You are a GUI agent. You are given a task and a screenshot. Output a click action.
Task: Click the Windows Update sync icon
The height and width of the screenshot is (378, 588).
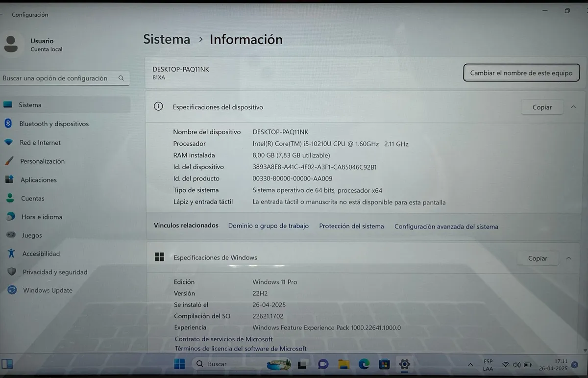[12, 290]
